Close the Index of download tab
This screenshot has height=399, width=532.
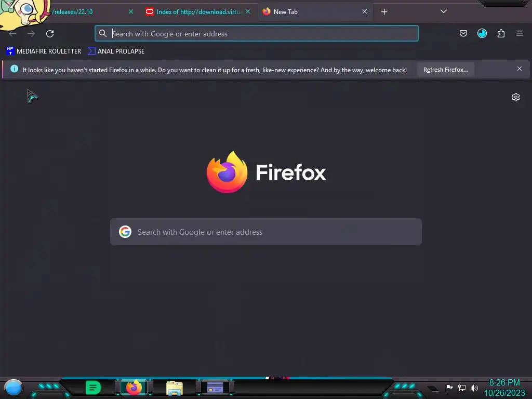tap(248, 11)
